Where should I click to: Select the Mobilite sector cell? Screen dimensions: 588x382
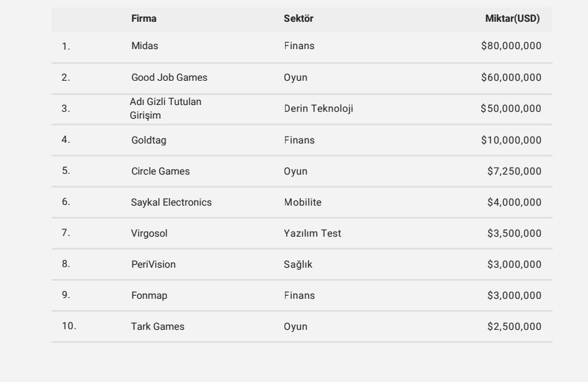pyautogui.click(x=303, y=202)
